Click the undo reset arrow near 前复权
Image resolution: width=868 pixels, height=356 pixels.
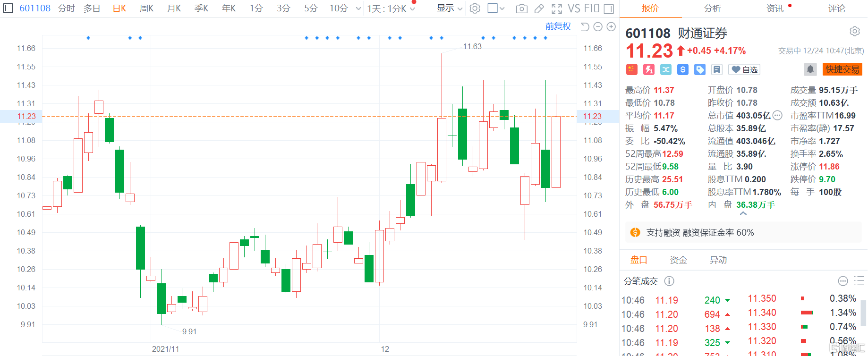(585, 27)
